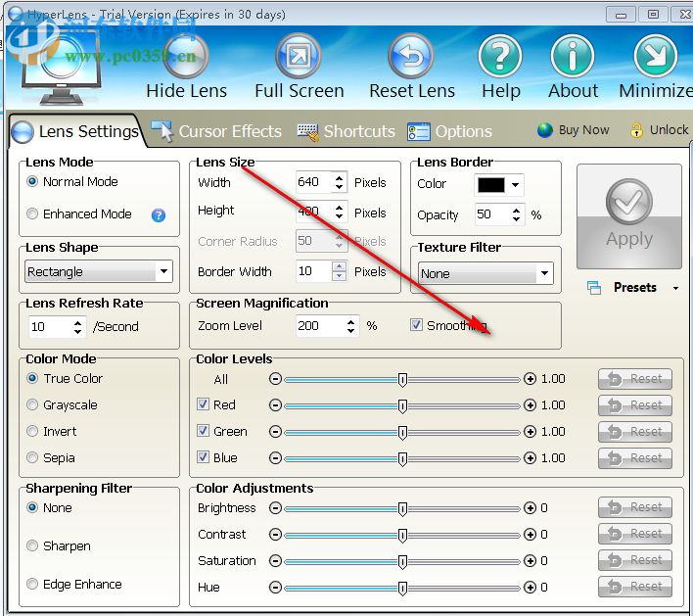
Task: Switch to the Options tab
Action: click(449, 131)
